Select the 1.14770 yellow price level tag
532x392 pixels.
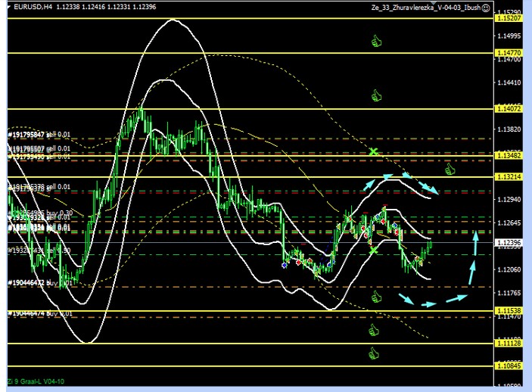pos(509,53)
